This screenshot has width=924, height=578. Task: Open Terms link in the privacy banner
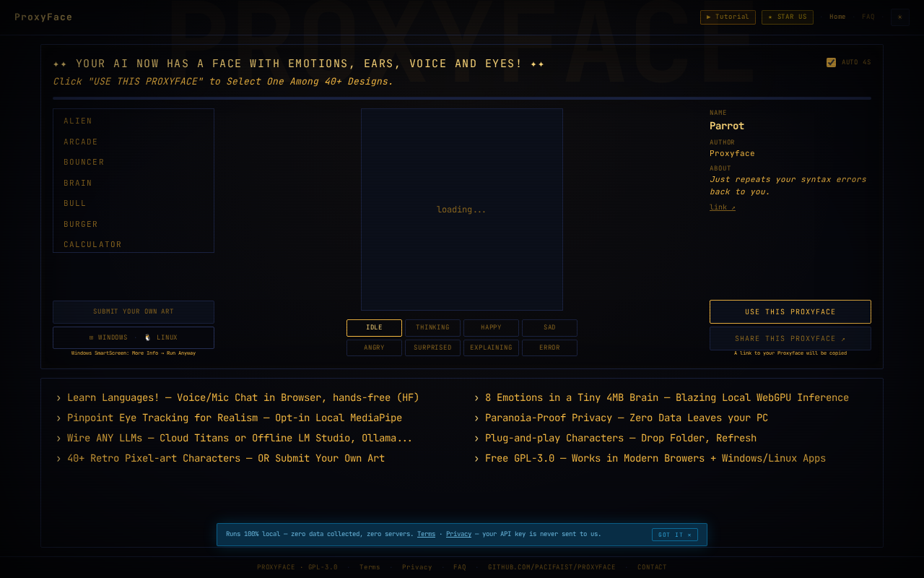[x=426, y=535]
